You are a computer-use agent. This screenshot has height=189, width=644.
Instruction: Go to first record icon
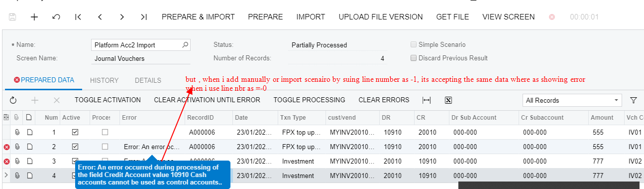coord(78,17)
